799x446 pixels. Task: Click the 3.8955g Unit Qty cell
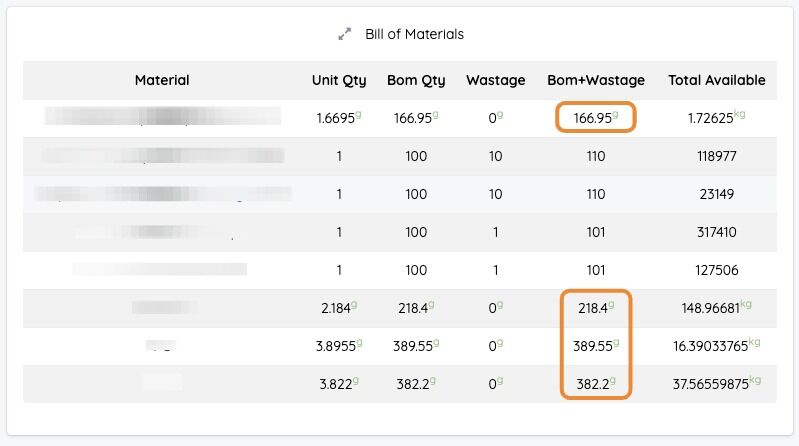(x=338, y=346)
